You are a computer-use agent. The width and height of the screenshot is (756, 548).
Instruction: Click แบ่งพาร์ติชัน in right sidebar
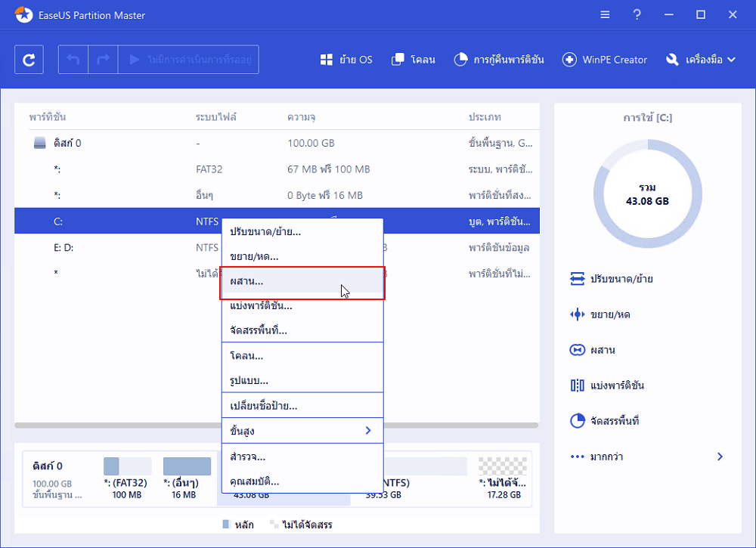pyautogui.click(x=606, y=385)
